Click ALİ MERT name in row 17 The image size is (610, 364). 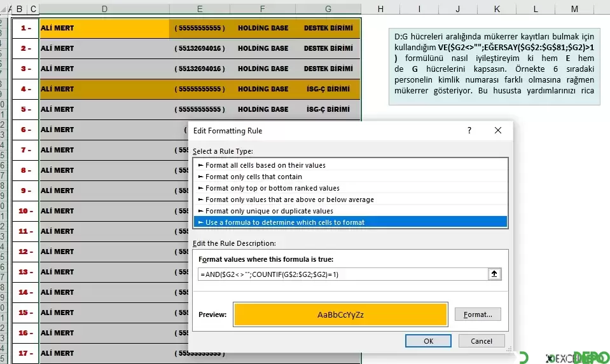[x=57, y=353]
